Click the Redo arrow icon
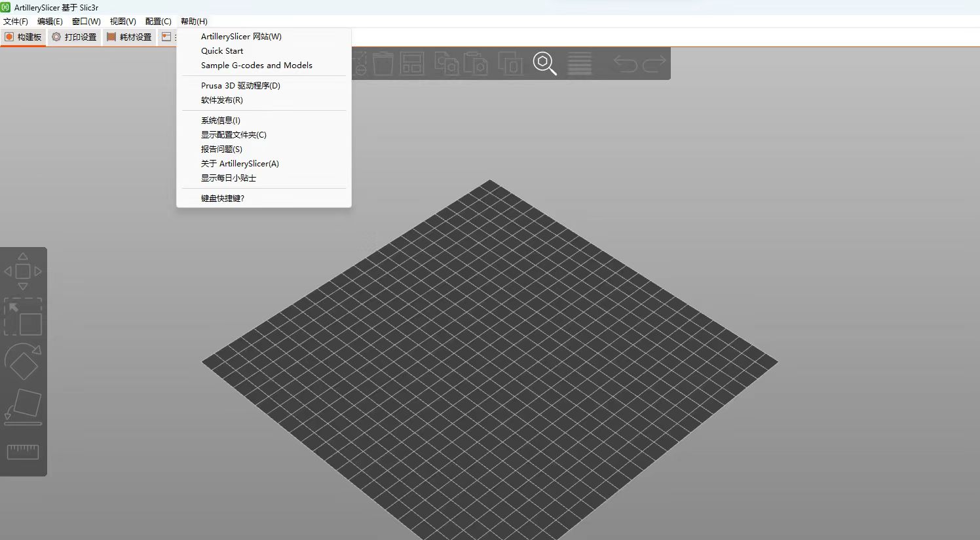 tap(654, 64)
